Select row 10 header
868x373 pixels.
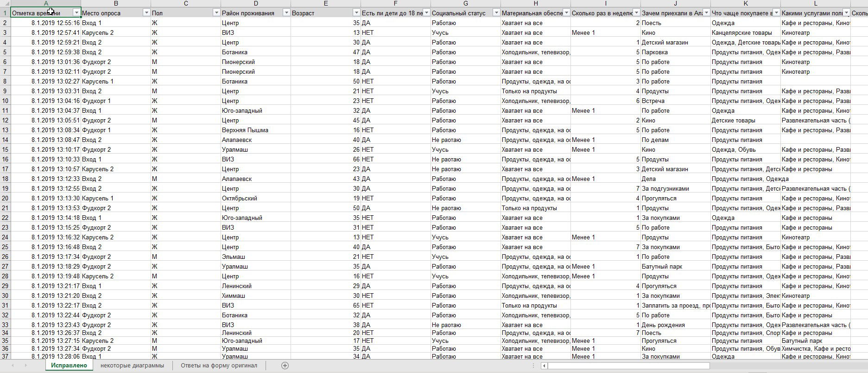click(x=5, y=101)
